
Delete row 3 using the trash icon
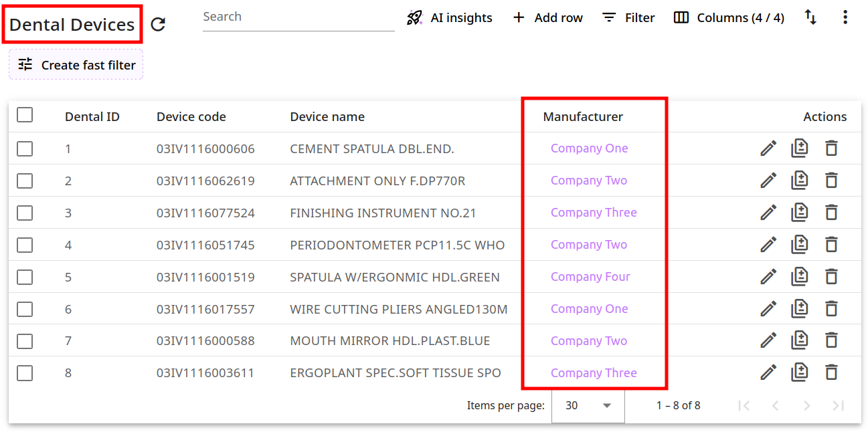coord(831,213)
